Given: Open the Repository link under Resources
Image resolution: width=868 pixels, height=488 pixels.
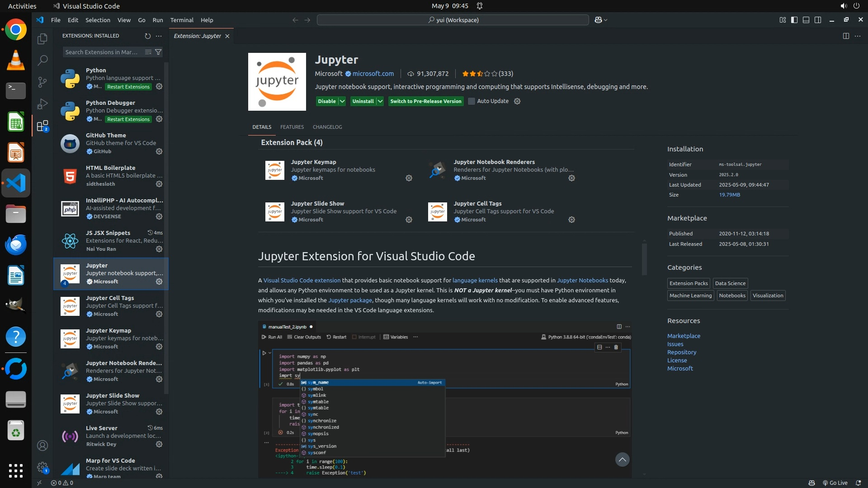Looking at the screenshot, I should coord(682,352).
